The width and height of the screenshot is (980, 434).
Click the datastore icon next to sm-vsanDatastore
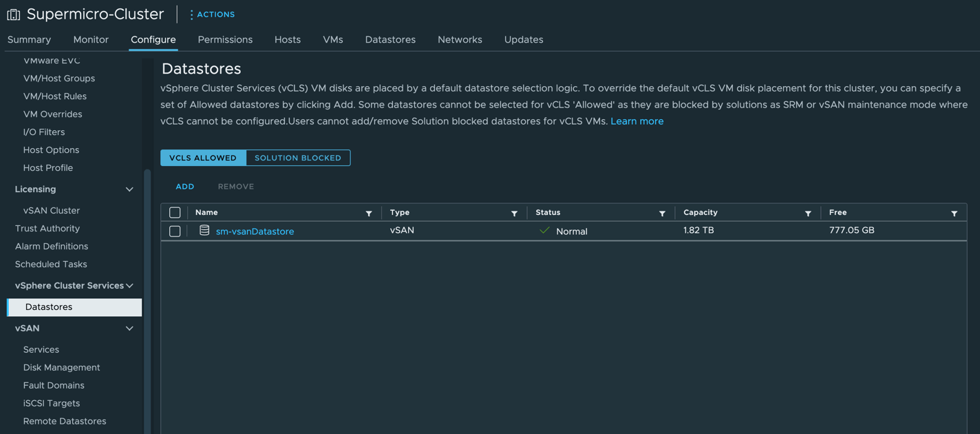(204, 231)
